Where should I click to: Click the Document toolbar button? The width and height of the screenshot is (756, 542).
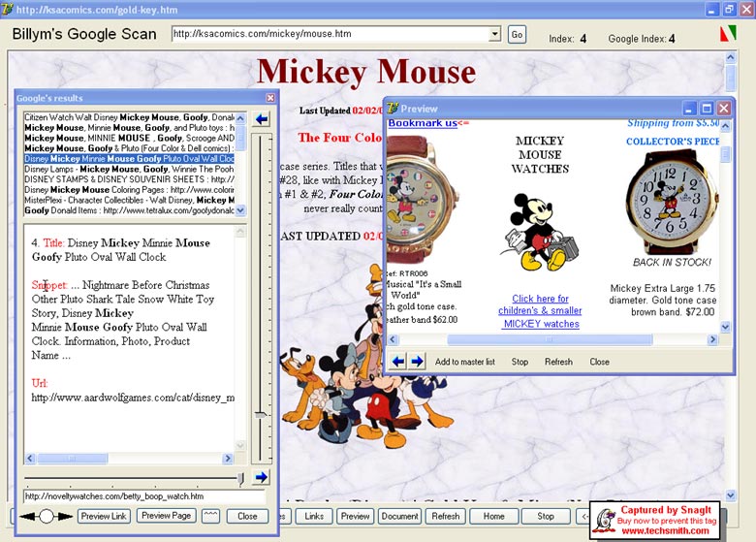(399, 516)
